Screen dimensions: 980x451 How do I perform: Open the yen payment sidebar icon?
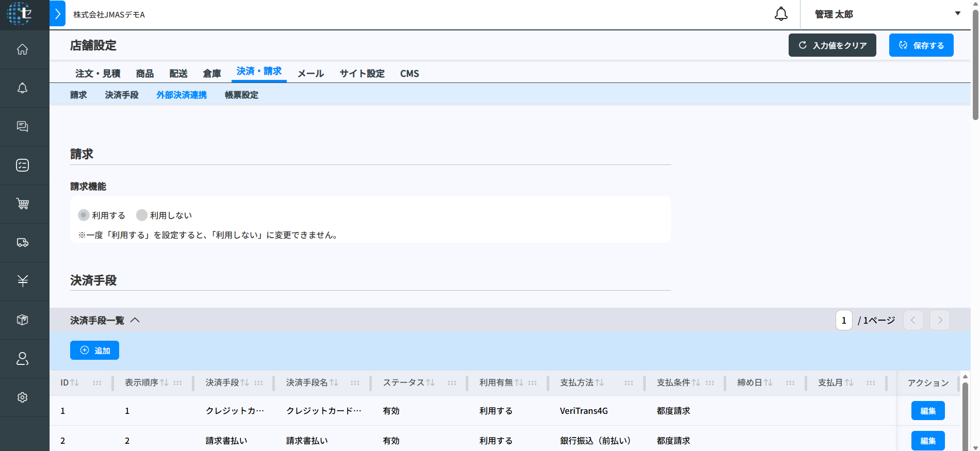(22, 281)
